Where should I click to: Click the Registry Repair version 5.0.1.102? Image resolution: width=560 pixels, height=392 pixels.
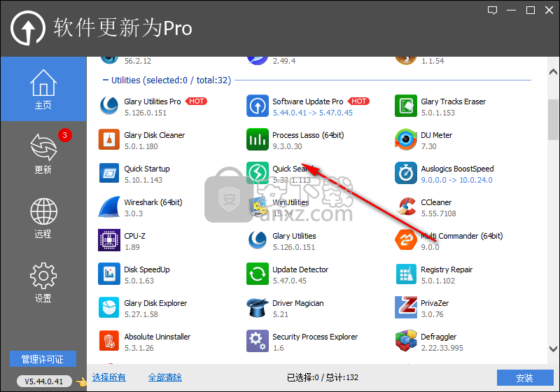tap(438, 281)
